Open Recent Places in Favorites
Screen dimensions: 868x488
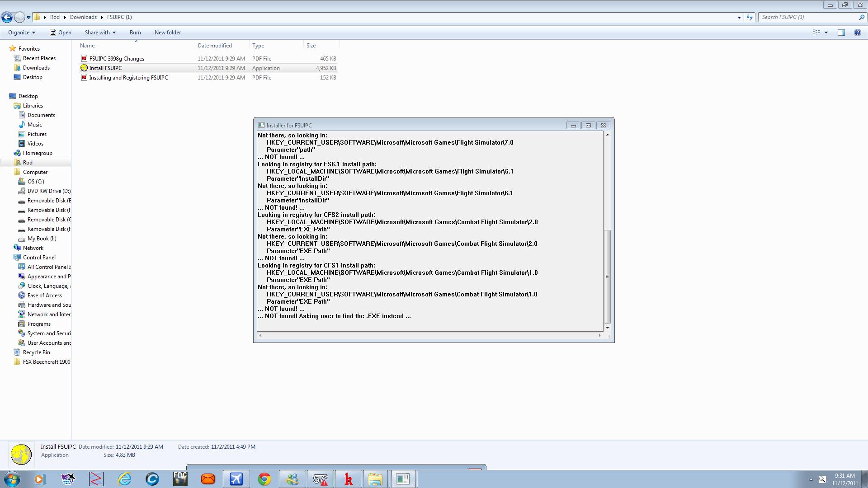pyautogui.click(x=39, y=58)
